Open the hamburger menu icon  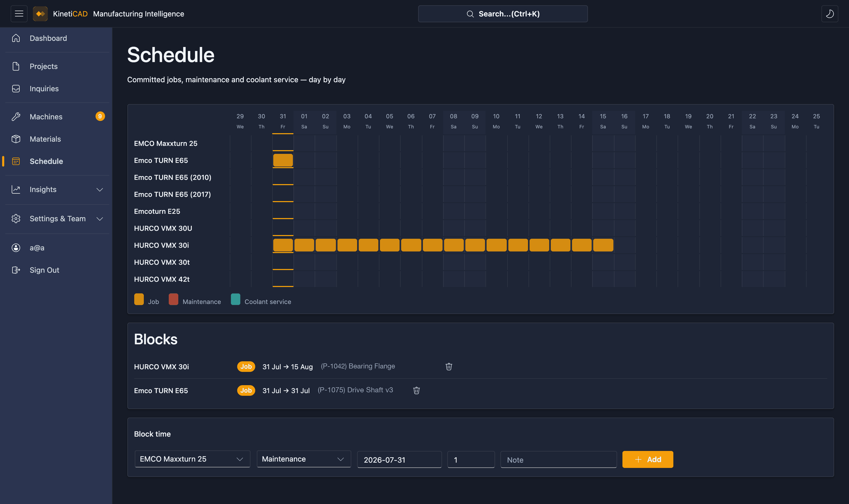pyautogui.click(x=19, y=14)
